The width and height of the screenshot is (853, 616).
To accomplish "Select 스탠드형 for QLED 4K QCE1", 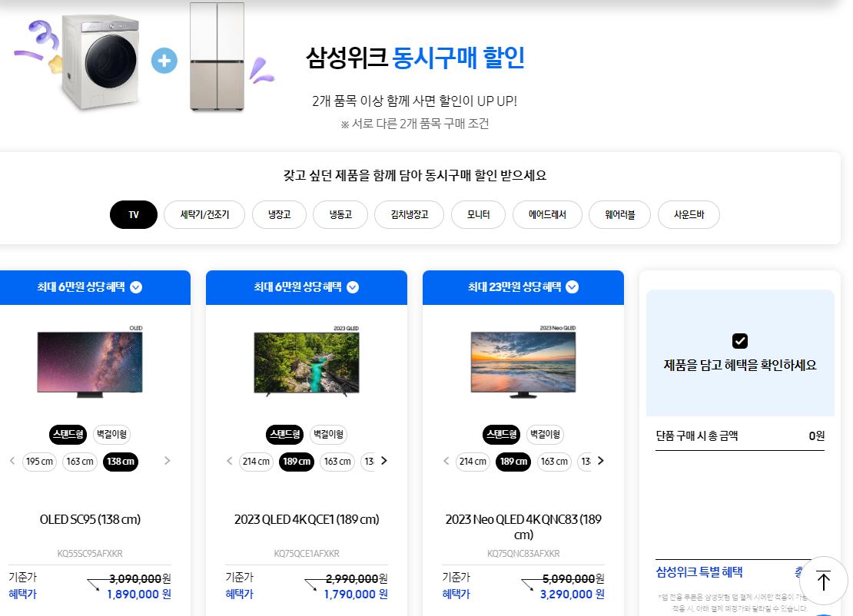I will pos(285,435).
